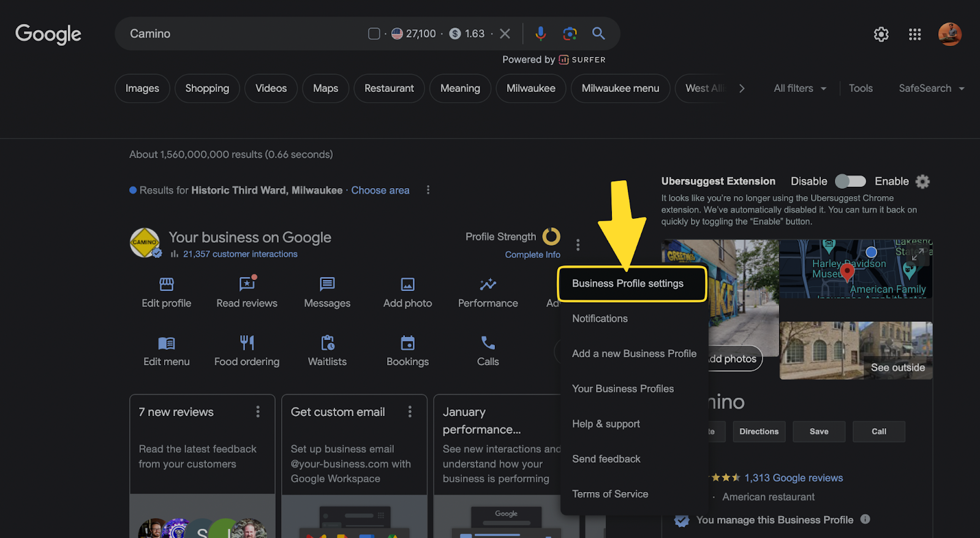This screenshot has height=538, width=980.
Task: Click the Powered by Surfer label
Action: pos(554,59)
